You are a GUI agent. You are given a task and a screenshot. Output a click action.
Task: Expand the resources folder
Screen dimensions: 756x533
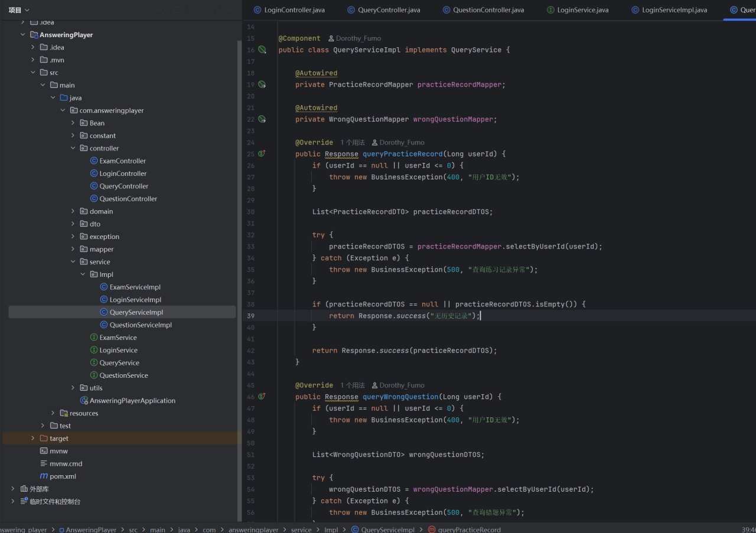coord(53,413)
